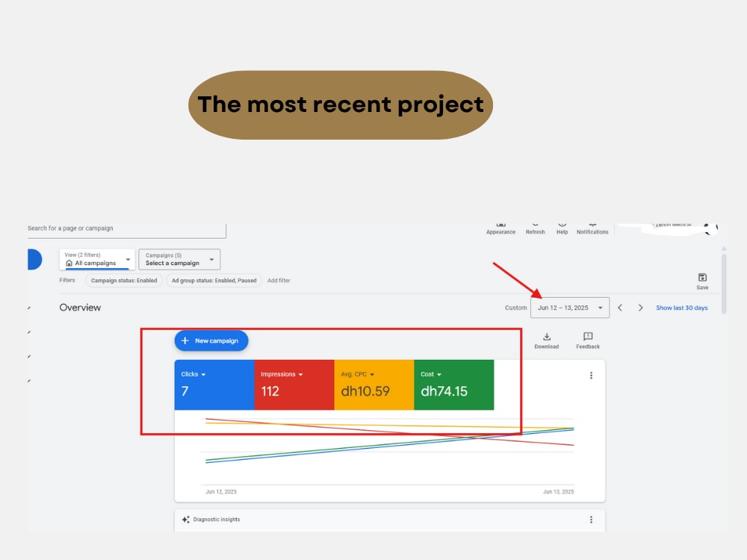The height and width of the screenshot is (560, 747).
Task: Download the overview chart
Action: pos(547,340)
